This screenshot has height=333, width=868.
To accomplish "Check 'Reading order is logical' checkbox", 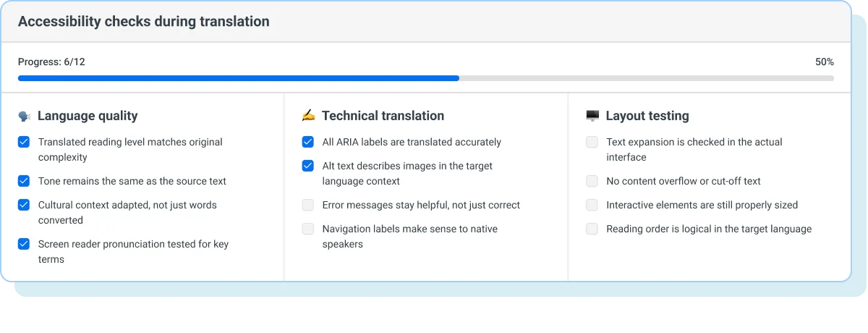I will click(592, 229).
